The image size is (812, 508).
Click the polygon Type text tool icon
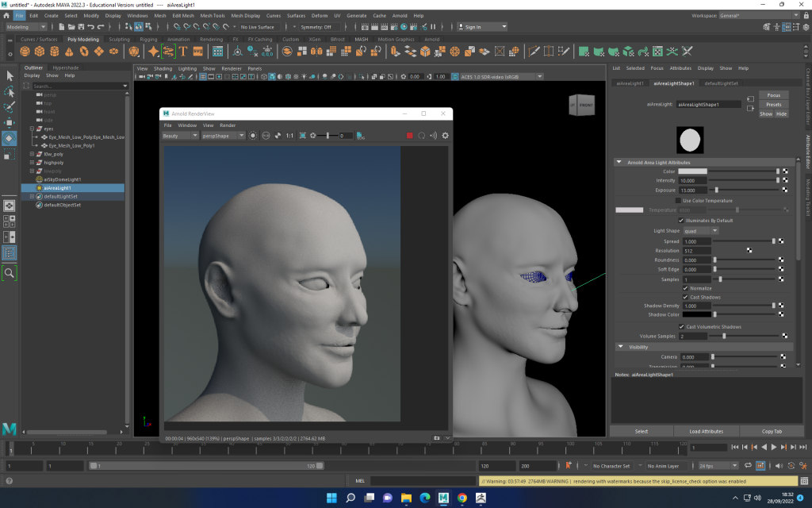tap(183, 52)
